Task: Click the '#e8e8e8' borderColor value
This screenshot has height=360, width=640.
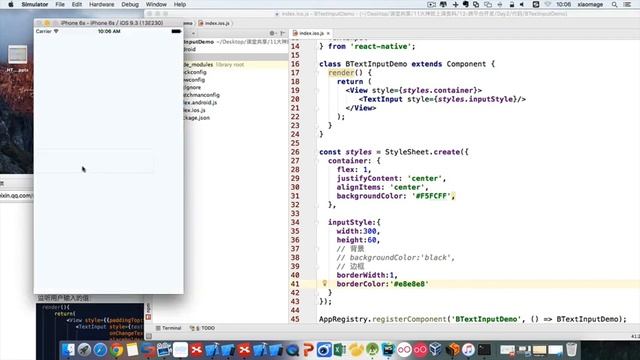Action: click(409, 284)
